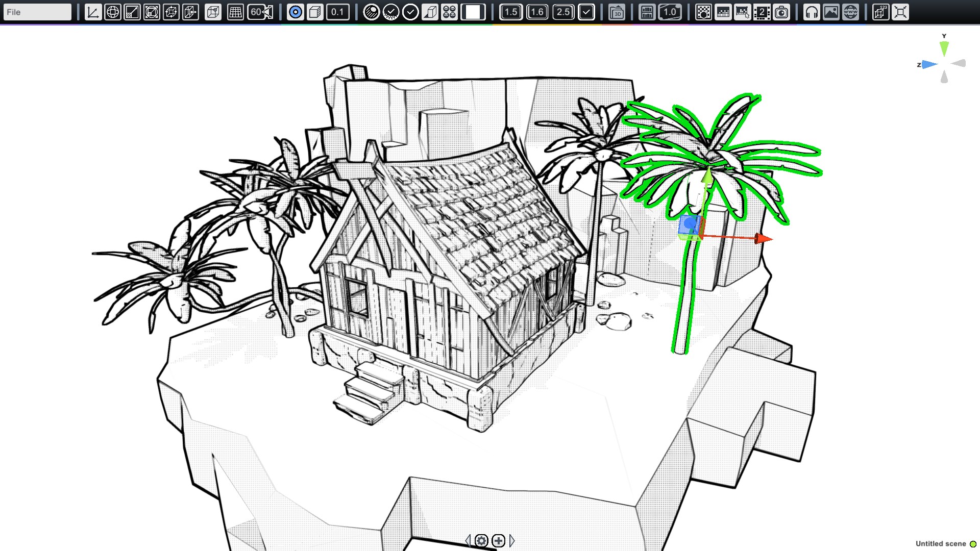Open the bottom gear settings icon

481,540
